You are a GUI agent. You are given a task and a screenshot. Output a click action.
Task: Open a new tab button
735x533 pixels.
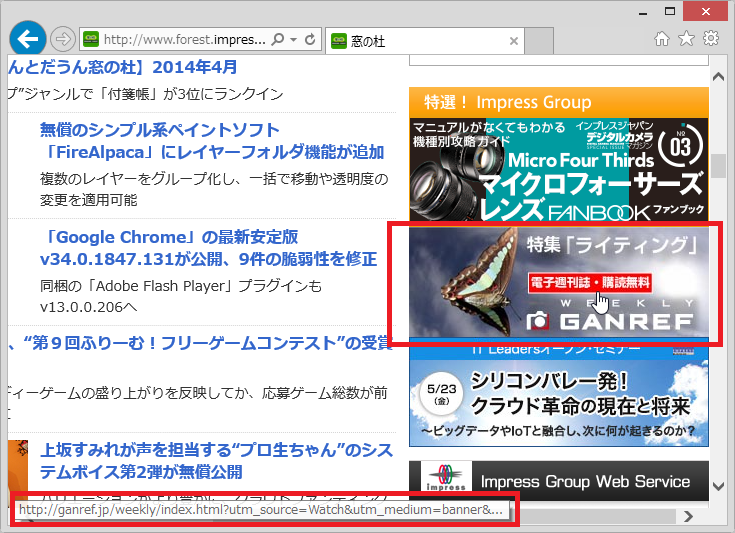[539, 41]
